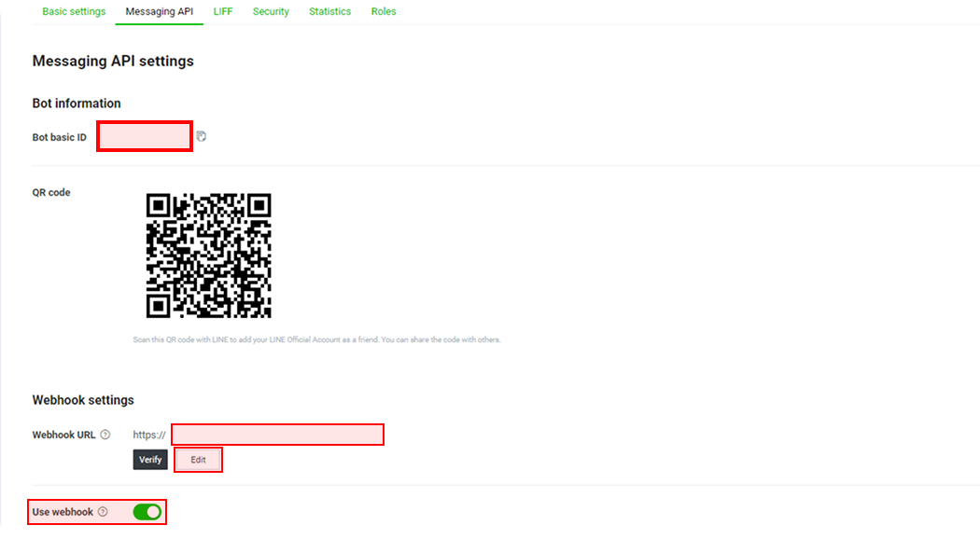The image size is (980, 539).
Task: Switch to the Roles tab
Action: pos(383,11)
